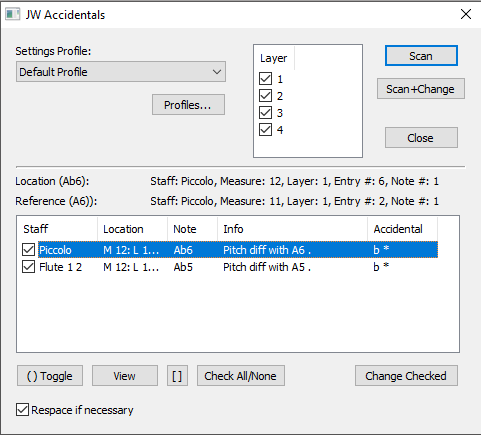The width and height of the screenshot is (481, 435).
Task: Run the Scan button
Action: coord(421,56)
